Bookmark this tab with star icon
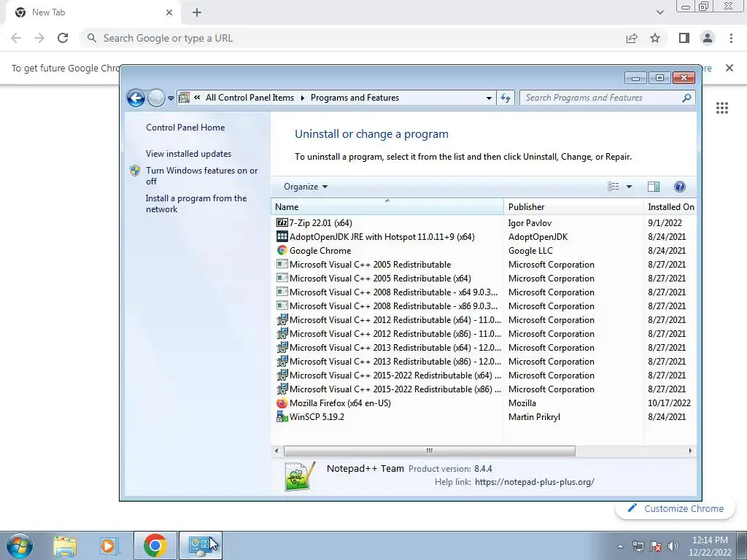This screenshot has height=560, width=747. (655, 38)
